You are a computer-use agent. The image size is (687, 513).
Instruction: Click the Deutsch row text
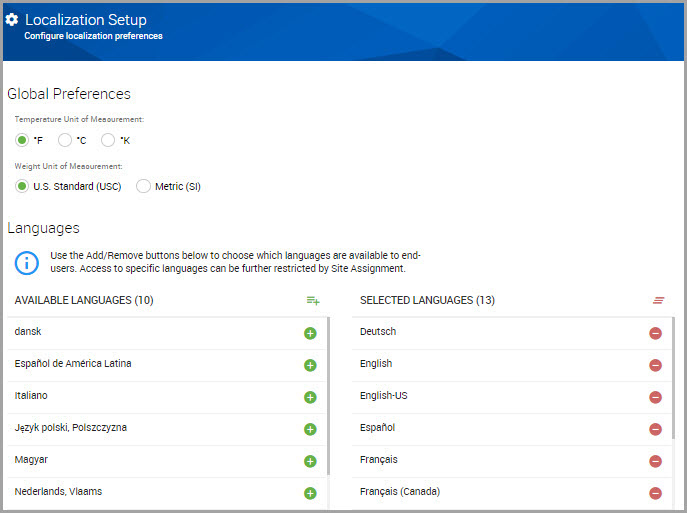pos(378,332)
